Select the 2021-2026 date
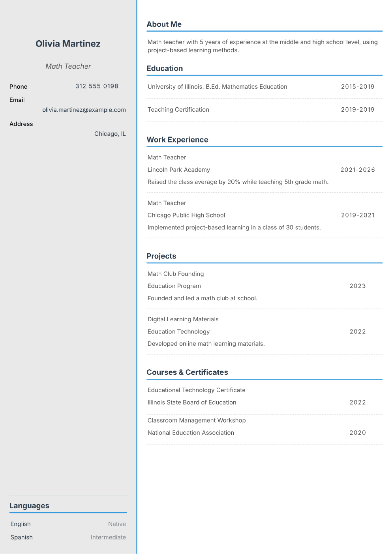Viewport: 392px width, 554px height. click(x=358, y=170)
